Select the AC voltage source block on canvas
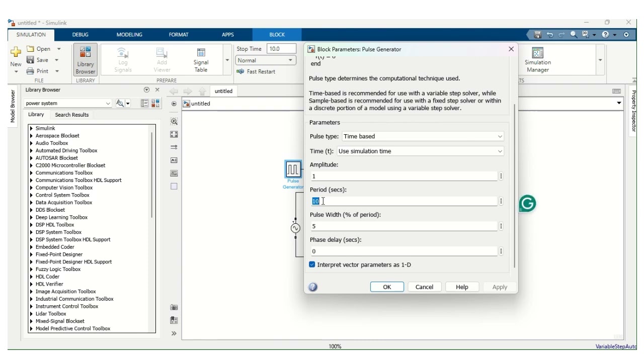644x362 pixels. pyautogui.click(x=295, y=228)
